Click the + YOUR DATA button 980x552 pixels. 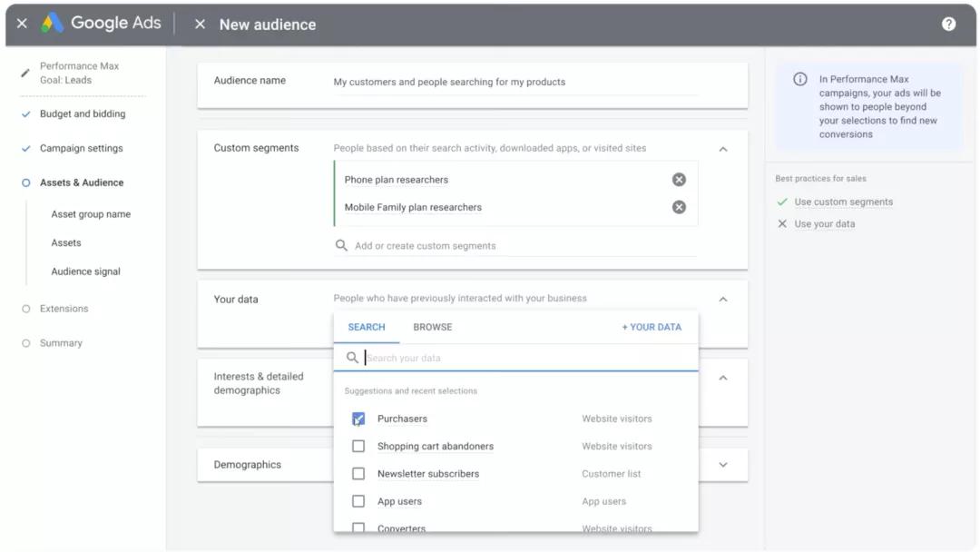point(652,327)
